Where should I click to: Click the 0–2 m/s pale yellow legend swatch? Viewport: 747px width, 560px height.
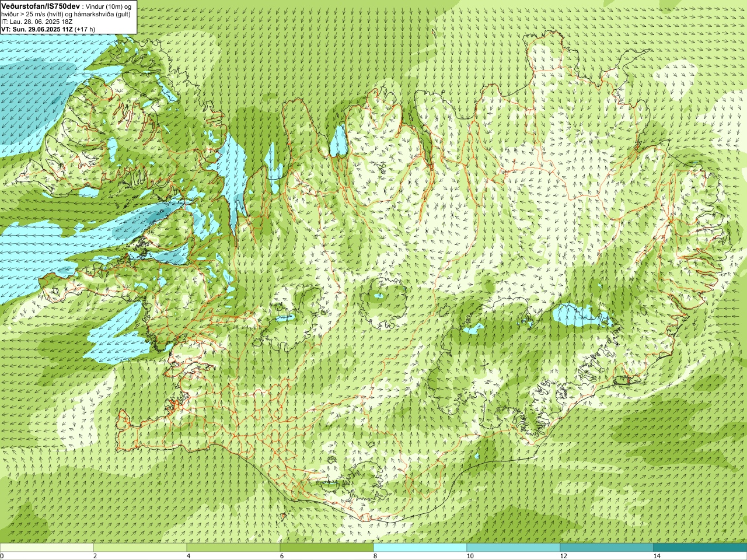(47, 548)
